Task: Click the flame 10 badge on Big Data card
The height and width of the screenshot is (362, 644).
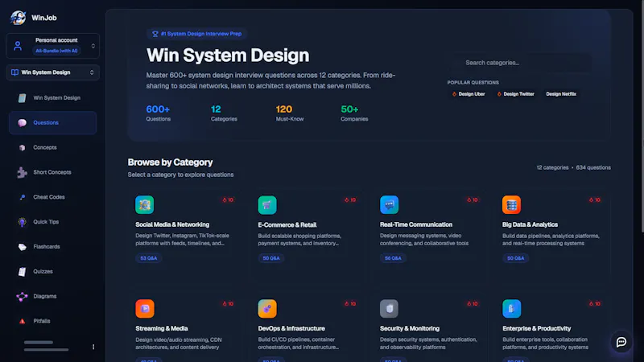Action: [x=595, y=200]
